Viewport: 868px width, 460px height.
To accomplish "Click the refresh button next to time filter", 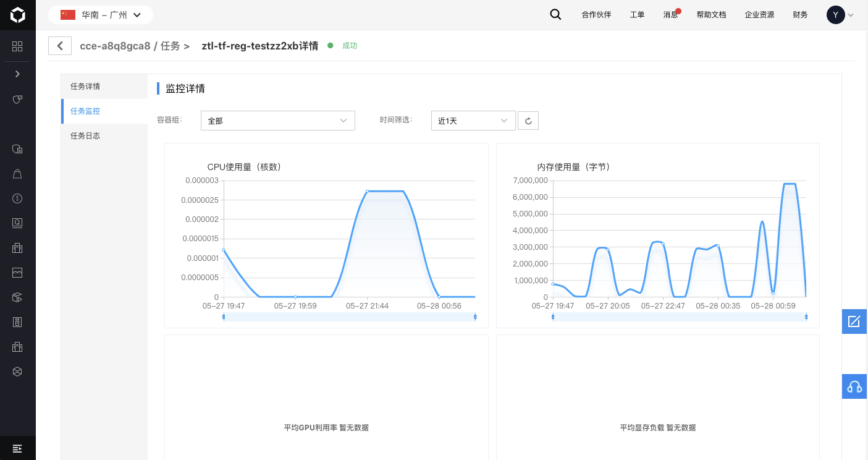I will tap(528, 121).
